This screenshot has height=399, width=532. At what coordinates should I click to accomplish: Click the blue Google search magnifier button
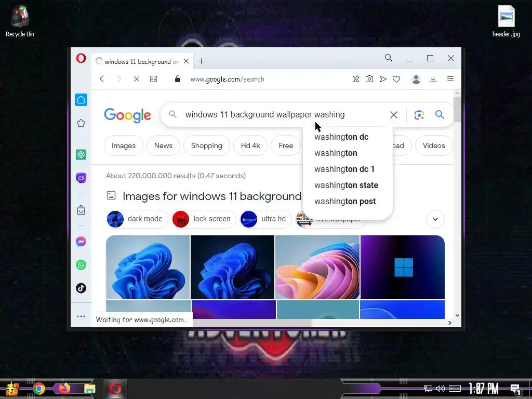click(440, 115)
